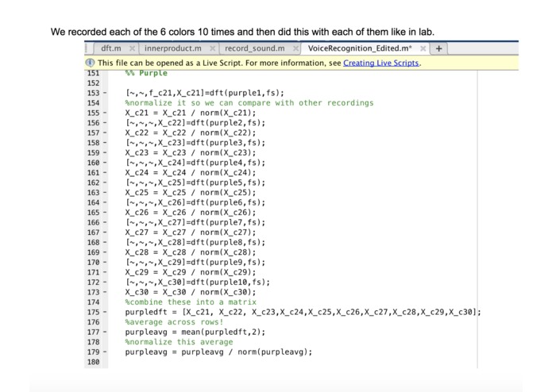Click line 'purpleavg = mean(purpledft,2);'
The height and width of the screenshot is (392, 552).
195,332
